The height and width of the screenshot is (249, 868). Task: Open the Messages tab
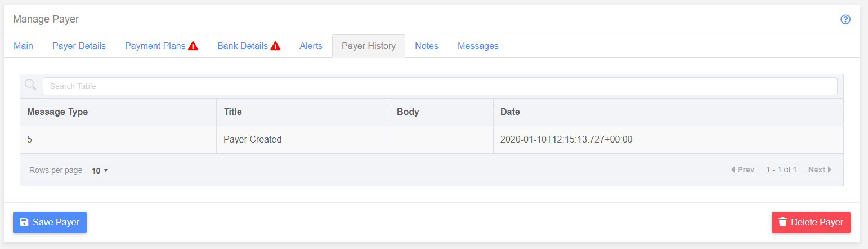coord(478,46)
